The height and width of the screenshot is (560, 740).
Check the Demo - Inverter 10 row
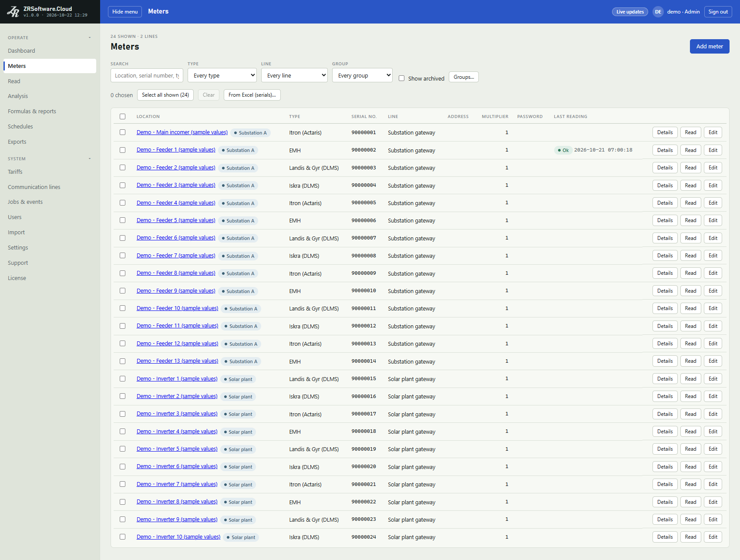pyautogui.click(x=122, y=537)
